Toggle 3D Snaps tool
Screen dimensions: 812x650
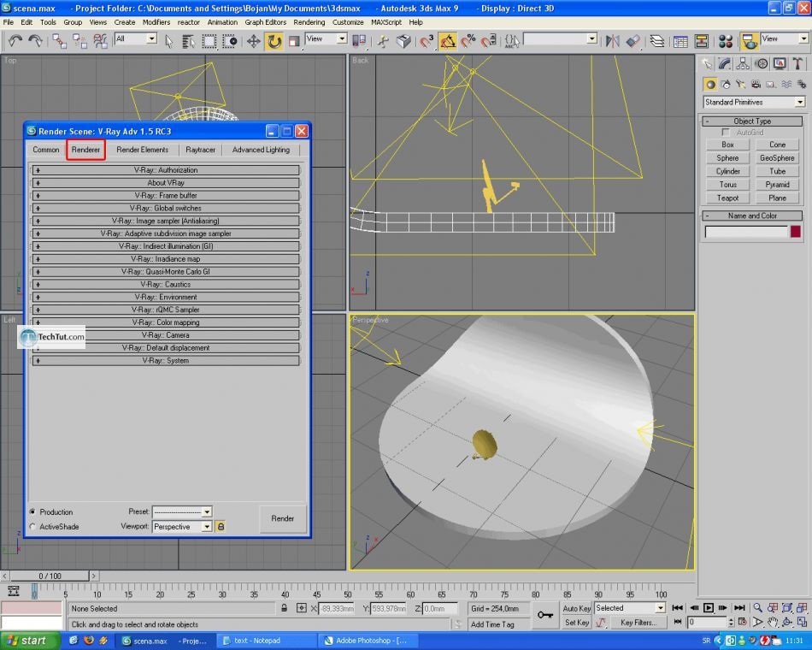427,41
